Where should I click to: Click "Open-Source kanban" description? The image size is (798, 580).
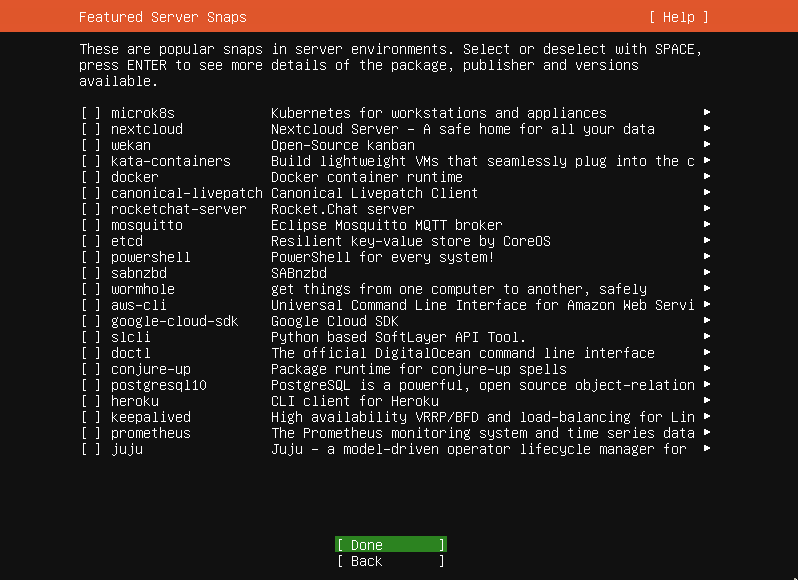[343, 145]
